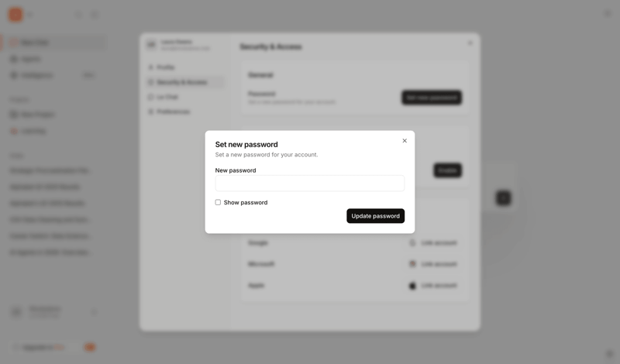Click the Microsoft logo icon
Screen dimensions: 620x364
(412, 264)
